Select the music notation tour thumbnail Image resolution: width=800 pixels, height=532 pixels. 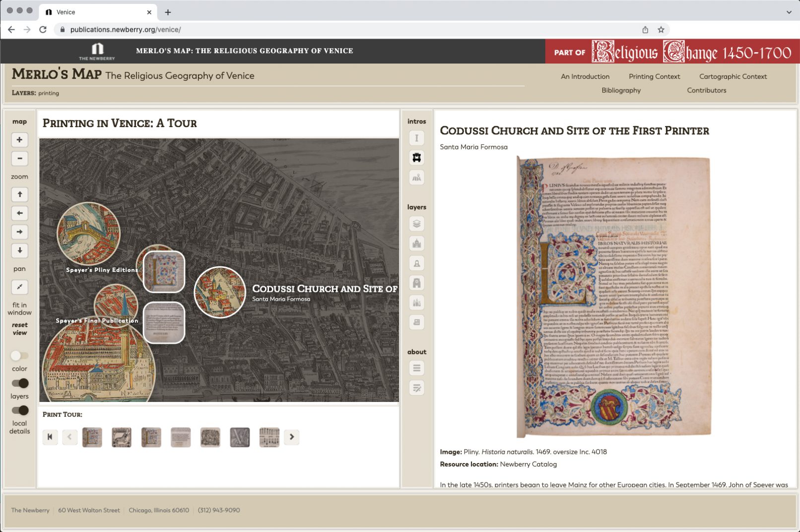pos(269,437)
